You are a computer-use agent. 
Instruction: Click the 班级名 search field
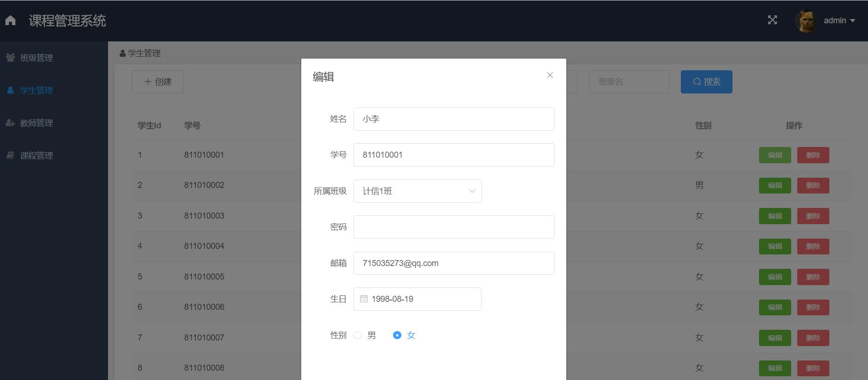tap(629, 82)
